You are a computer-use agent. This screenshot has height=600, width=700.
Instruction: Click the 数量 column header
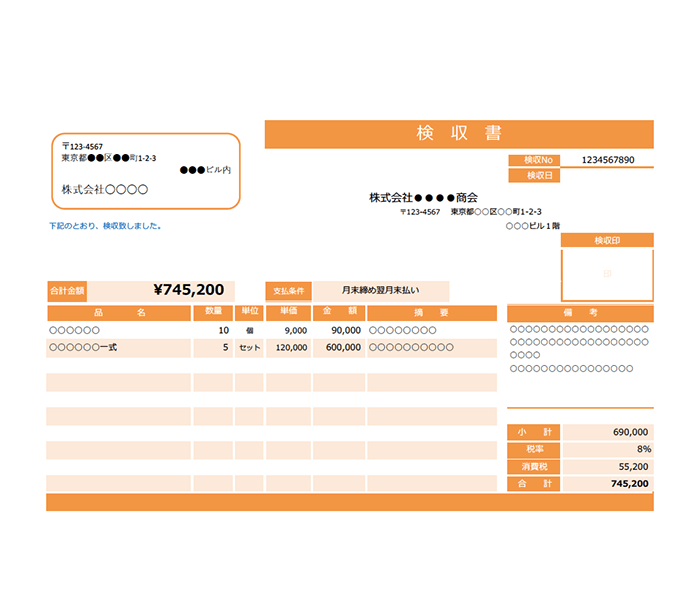[x=213, y=312]
